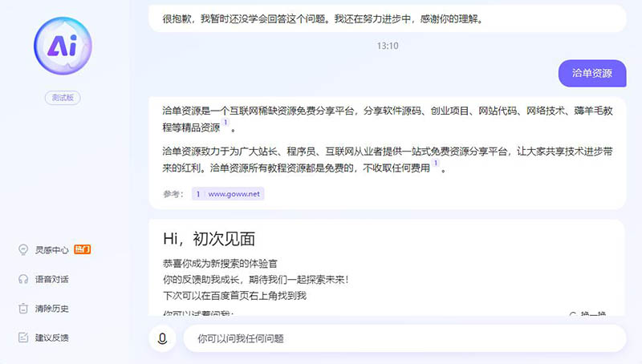Click the 建议反馈 edit icon
642x364 pixels.
pos(23,338)
